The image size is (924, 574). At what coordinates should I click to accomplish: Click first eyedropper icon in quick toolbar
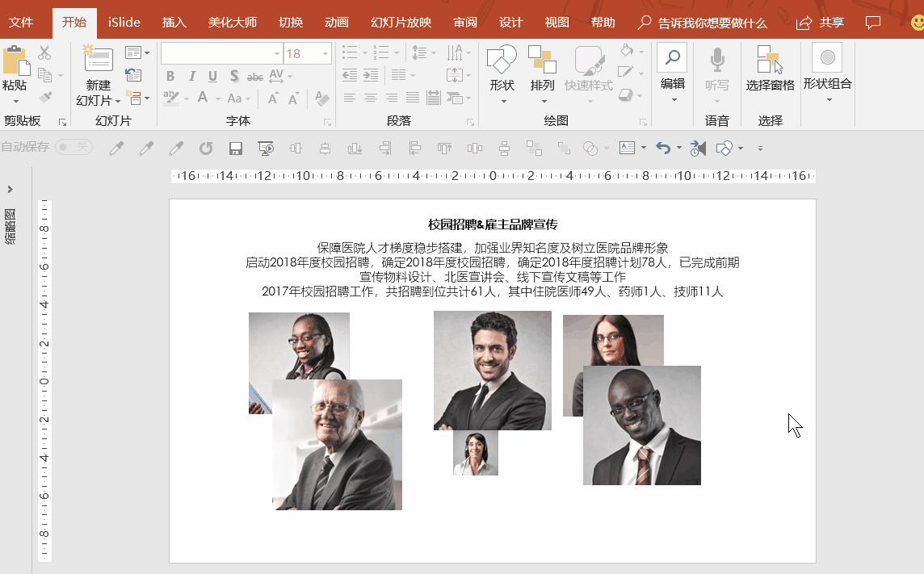pos(116,148)
